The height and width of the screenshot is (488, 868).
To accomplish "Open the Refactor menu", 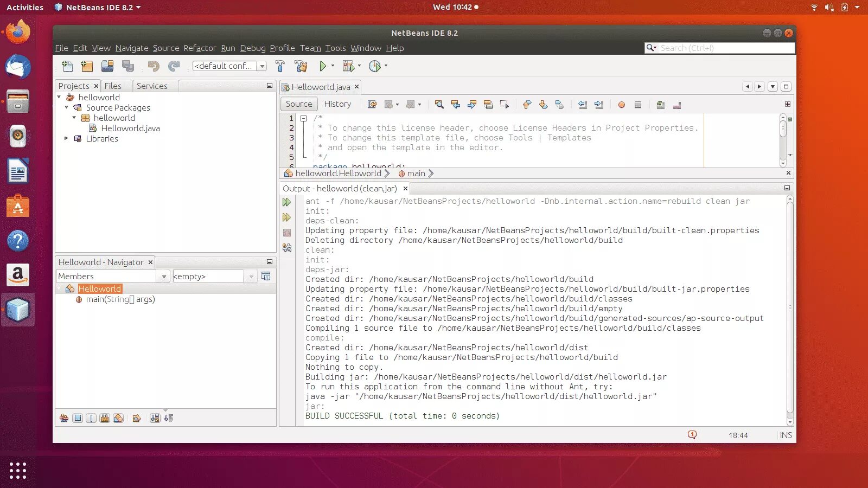I will (x=200, y=48).
